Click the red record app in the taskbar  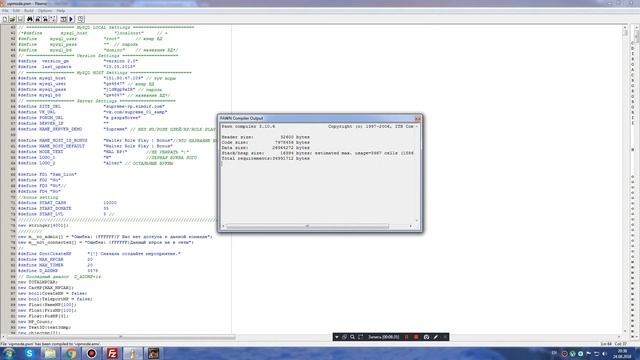point(91,353)
